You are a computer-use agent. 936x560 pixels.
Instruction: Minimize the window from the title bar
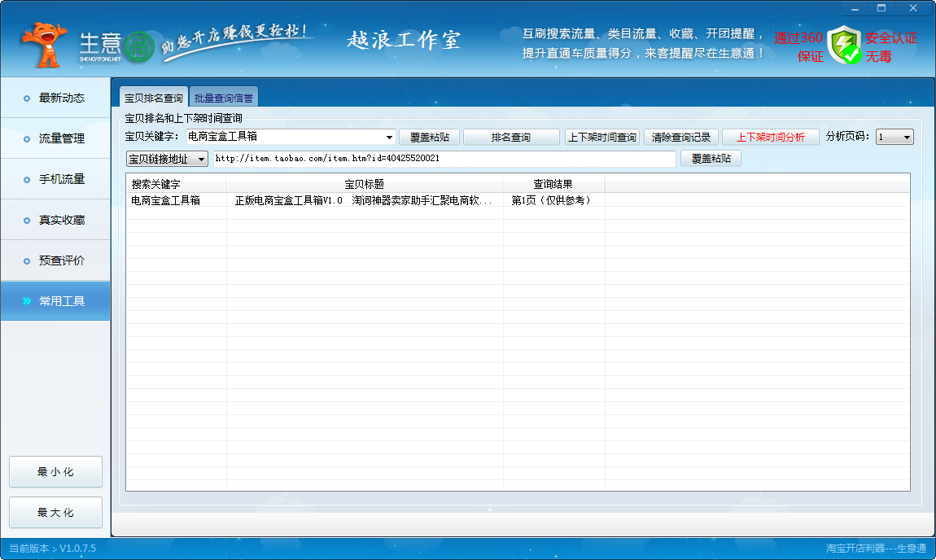(x=855, y=8)
